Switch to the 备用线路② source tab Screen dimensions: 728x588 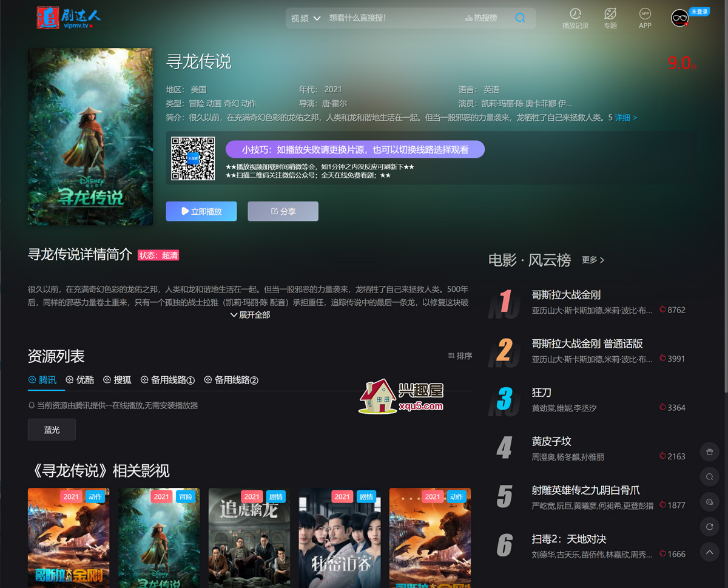(231, 380)
